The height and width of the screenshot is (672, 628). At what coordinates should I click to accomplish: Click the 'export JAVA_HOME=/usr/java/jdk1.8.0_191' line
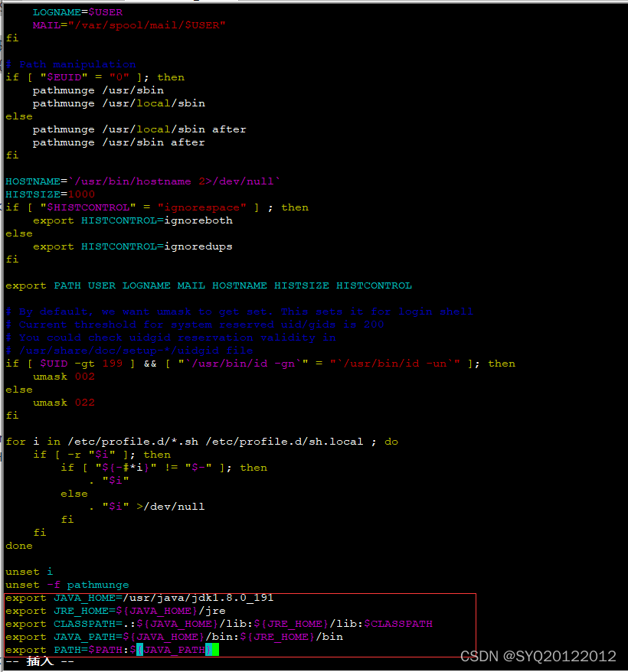139,598
